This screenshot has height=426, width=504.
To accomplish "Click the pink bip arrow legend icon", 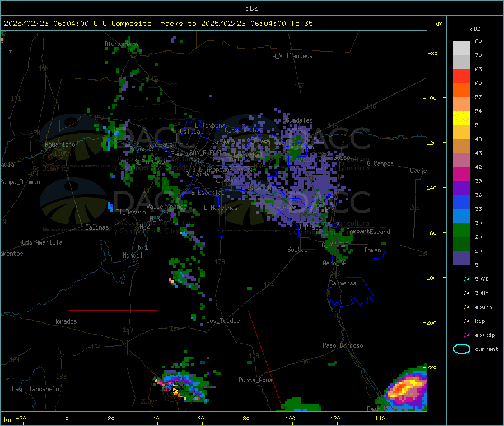I will [461, 321].
